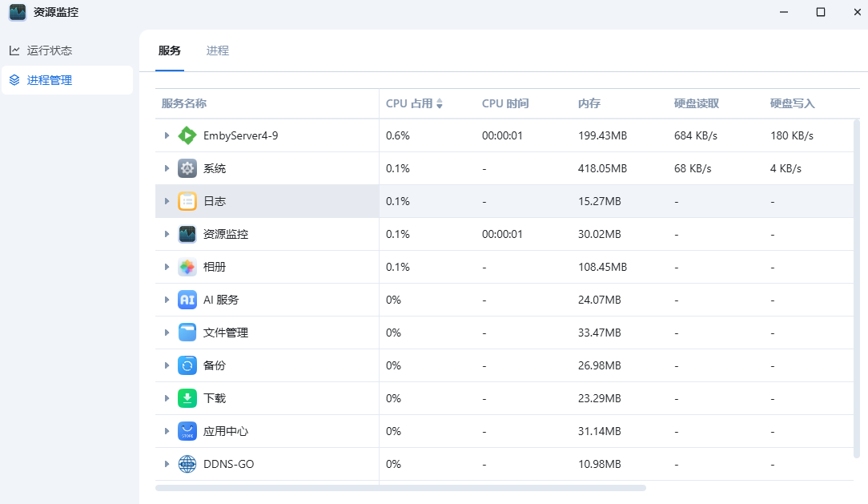868x504 pixels.
Task: Sort by CPU 时间 column header
Action: click(505, 103)
